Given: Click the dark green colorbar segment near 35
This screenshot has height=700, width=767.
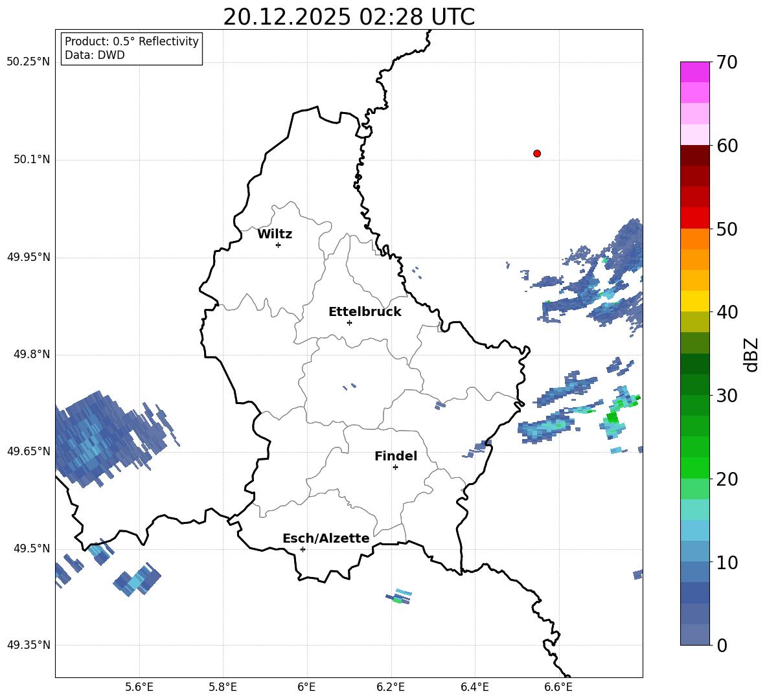Looking at the screenshot, I should click(694, 364).
